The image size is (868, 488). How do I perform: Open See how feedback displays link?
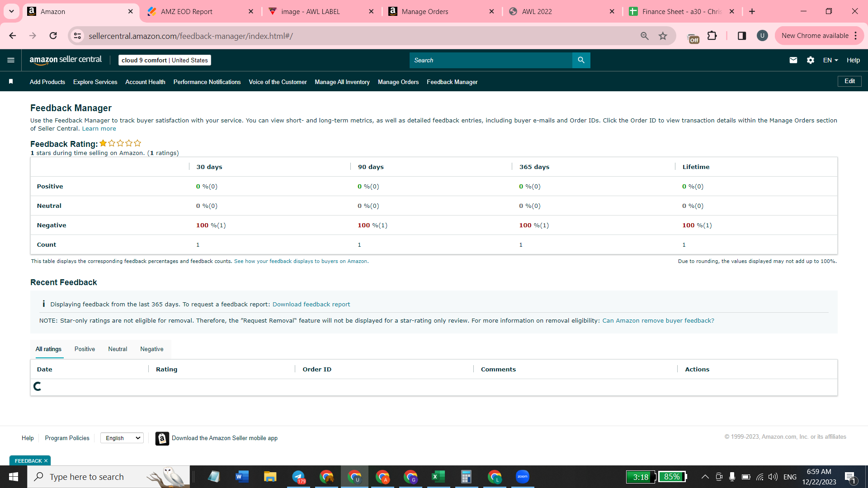(x=301, y=261)
